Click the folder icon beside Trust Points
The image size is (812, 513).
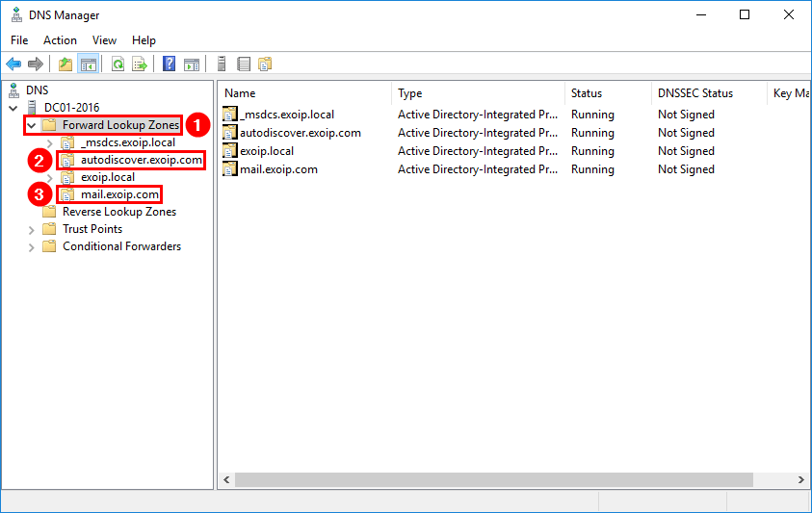pyautogui.click(x=50, y=229)
